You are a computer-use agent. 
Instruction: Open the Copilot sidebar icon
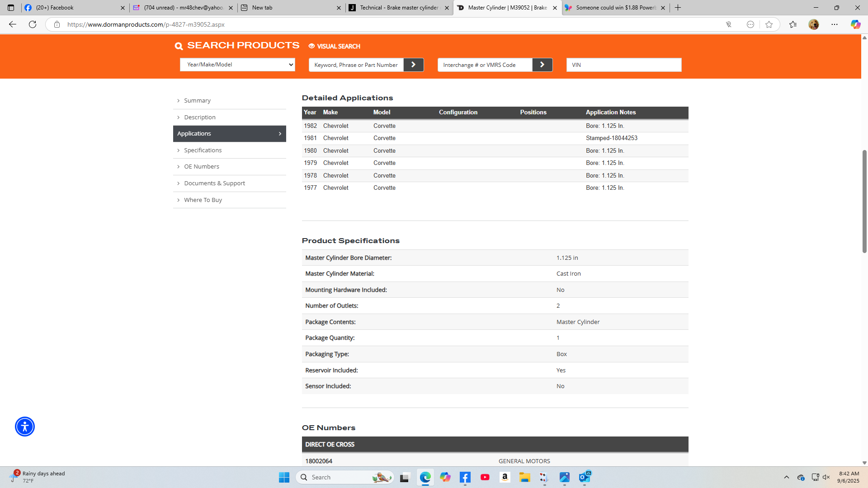pos(855,24)
